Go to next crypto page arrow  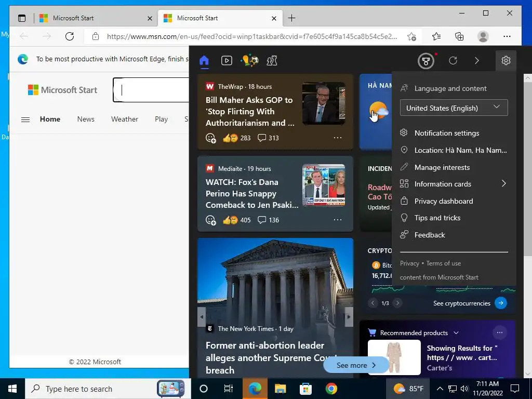397,303
